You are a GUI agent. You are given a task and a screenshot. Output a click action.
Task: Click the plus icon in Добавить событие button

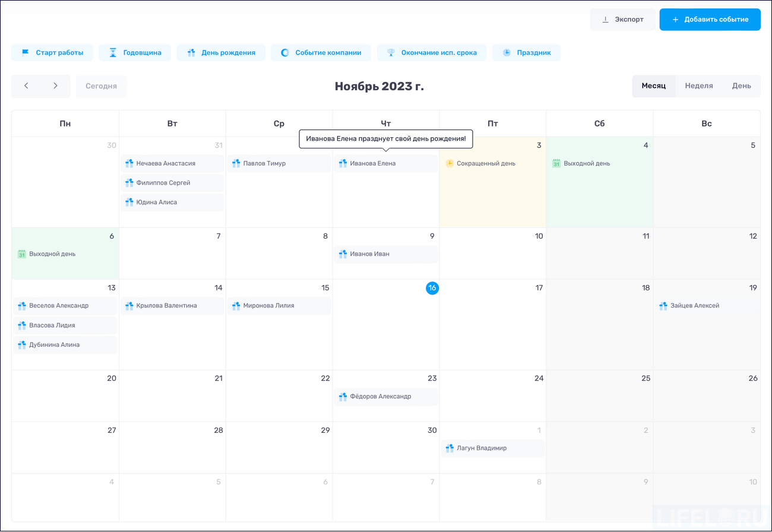coord(675,19)
